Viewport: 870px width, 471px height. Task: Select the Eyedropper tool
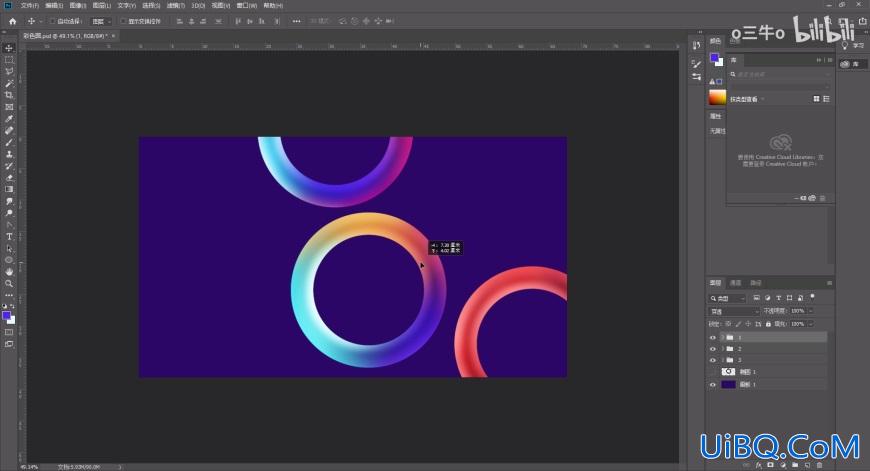[x=9, y=119]
